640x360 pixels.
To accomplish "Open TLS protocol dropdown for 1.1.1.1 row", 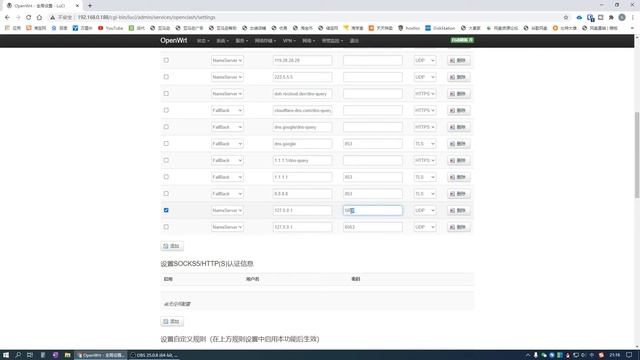I will [x=425, y=177].
